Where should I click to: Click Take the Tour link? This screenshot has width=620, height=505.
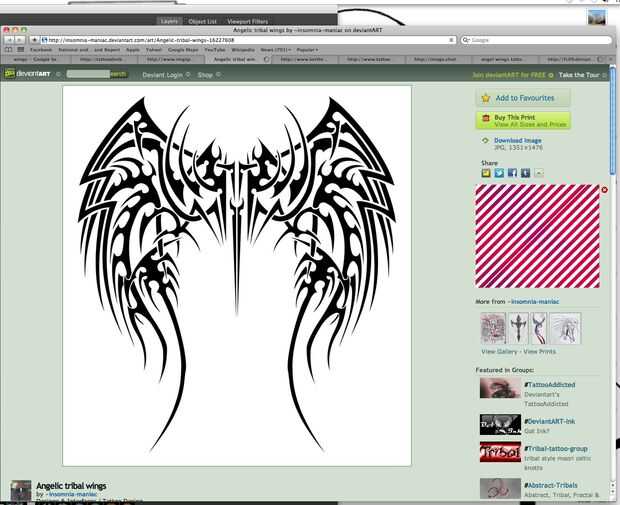click(x=579, y=75)
